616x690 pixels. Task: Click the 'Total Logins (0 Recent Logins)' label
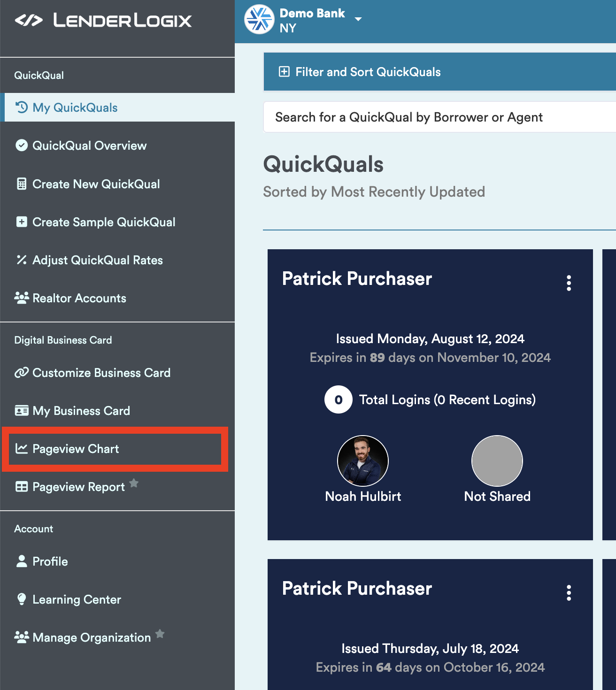click(447, 400)
